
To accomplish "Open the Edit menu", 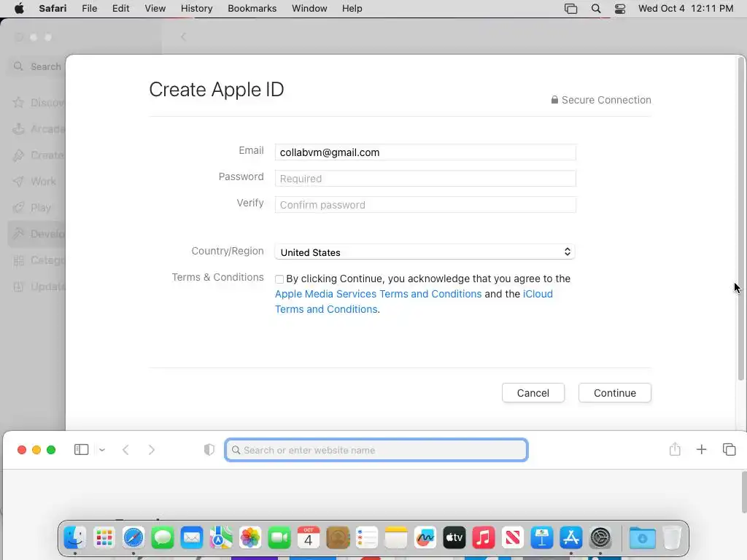I will pyautogui.click(x=120, y=9).
